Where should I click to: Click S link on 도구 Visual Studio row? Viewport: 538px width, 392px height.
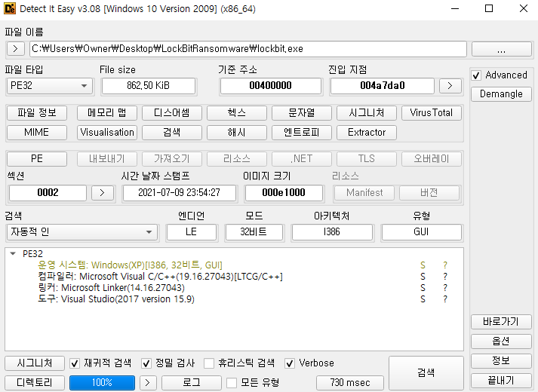(x=423, y=299)
